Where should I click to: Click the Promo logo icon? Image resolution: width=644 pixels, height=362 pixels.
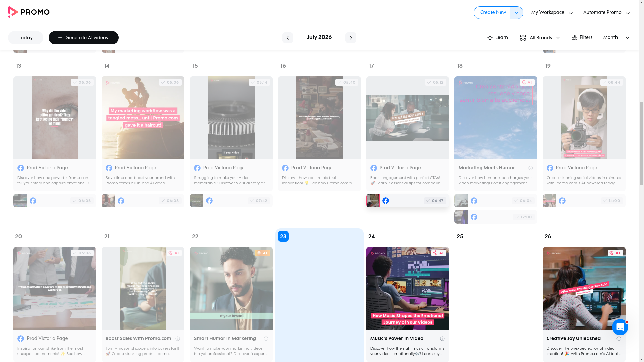[x=13, y=12]
